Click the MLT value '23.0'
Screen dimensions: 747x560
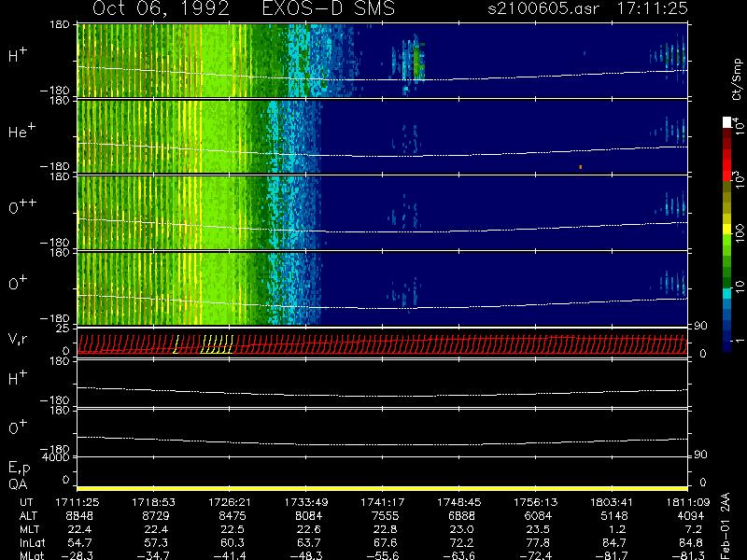click(x=463, y=529)
